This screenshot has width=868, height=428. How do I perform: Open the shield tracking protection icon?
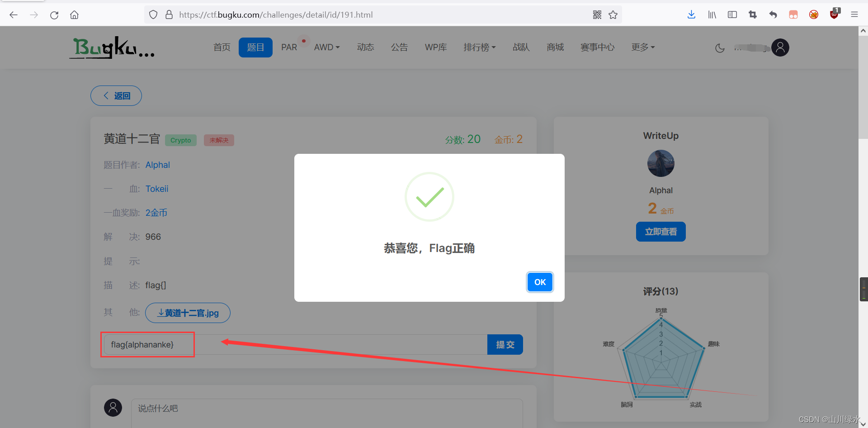click(153, 15)
